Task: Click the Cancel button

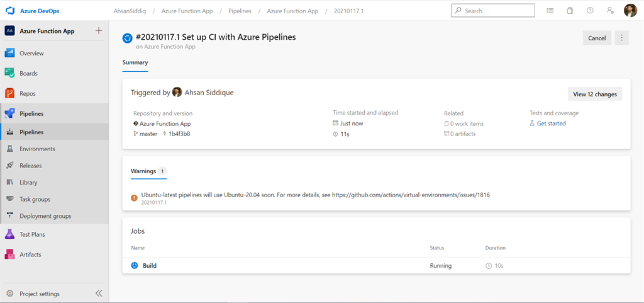Action: 597,38
